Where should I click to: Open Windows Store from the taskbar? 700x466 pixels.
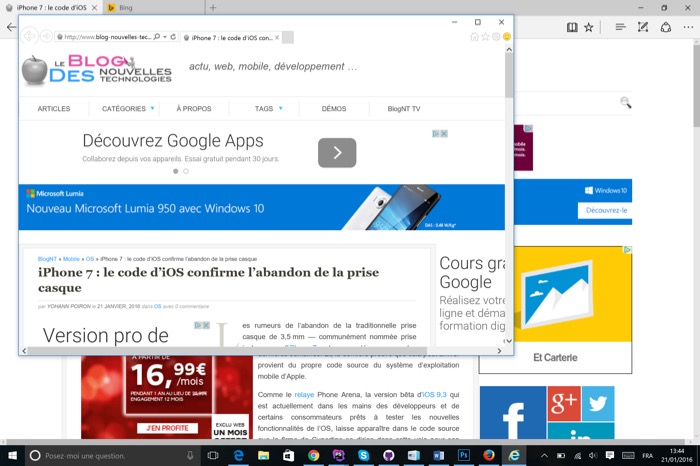click(288, 455)
